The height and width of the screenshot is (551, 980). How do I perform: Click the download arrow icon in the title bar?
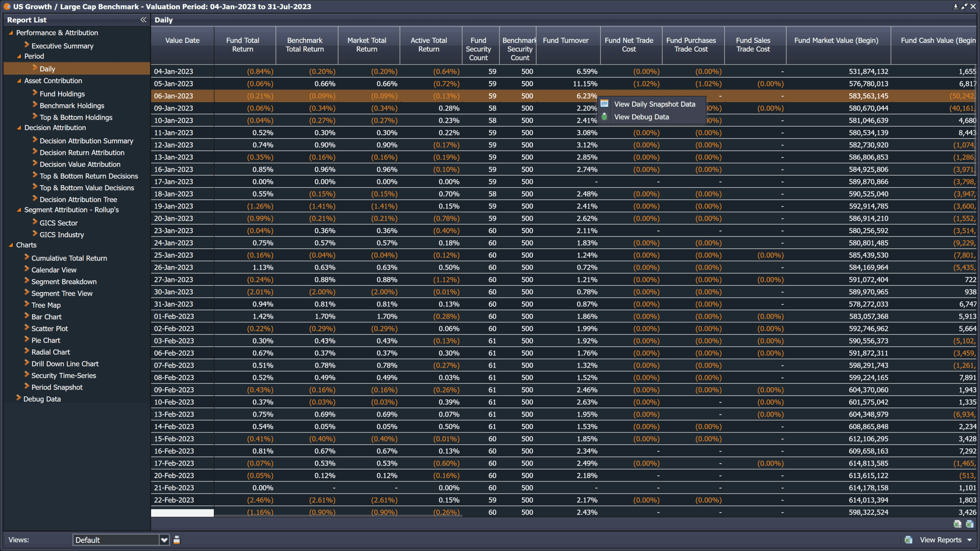(955, 7)
